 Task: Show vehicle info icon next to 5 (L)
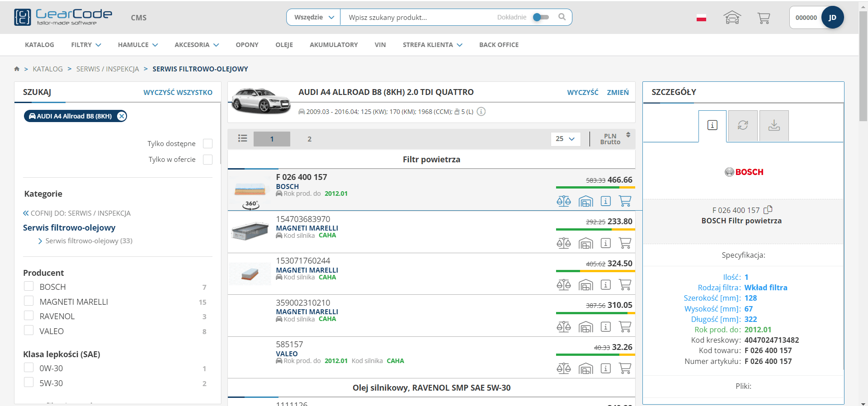click(x=481, y=112)
